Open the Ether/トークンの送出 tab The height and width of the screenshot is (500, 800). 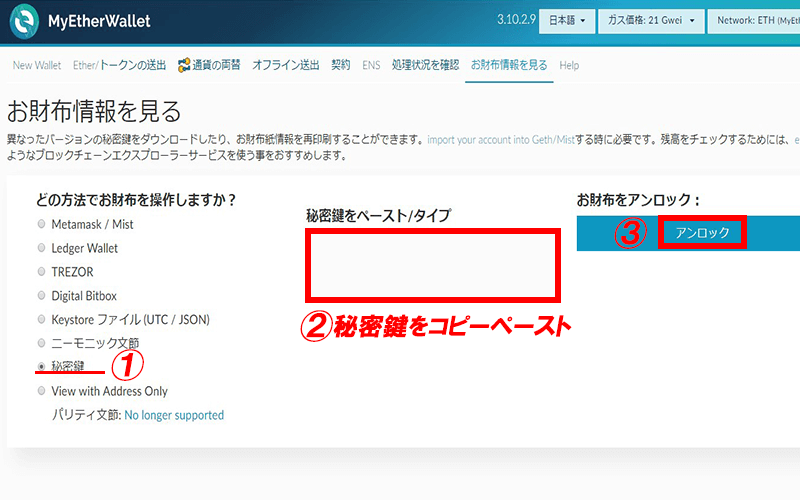click(x=119, y=65)
